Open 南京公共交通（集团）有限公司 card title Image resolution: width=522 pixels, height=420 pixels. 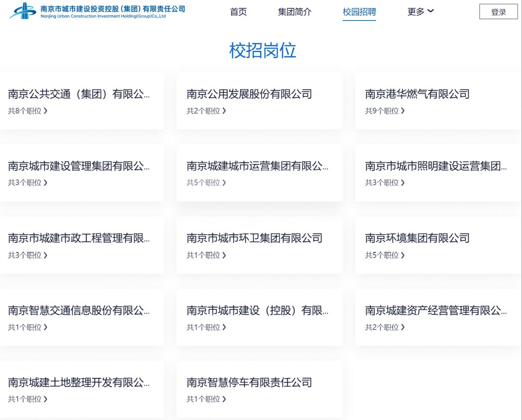79,94
